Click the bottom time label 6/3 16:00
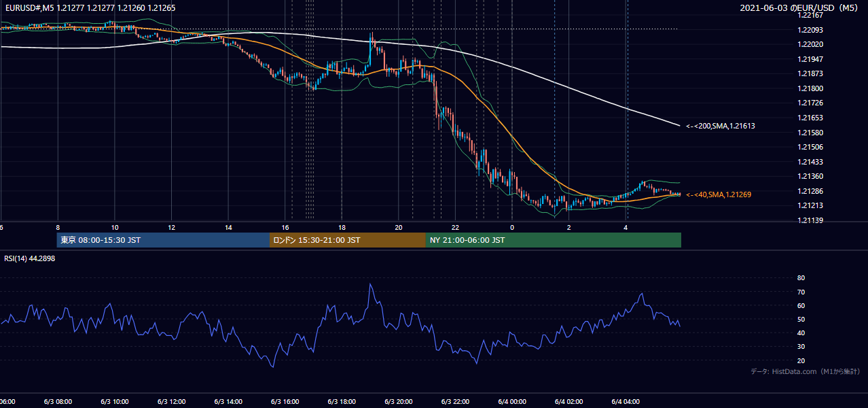 (x=285, y=401)
